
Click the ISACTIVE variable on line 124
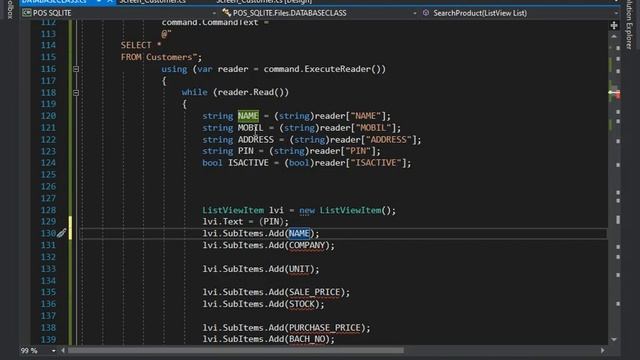(x=248, y=163)
